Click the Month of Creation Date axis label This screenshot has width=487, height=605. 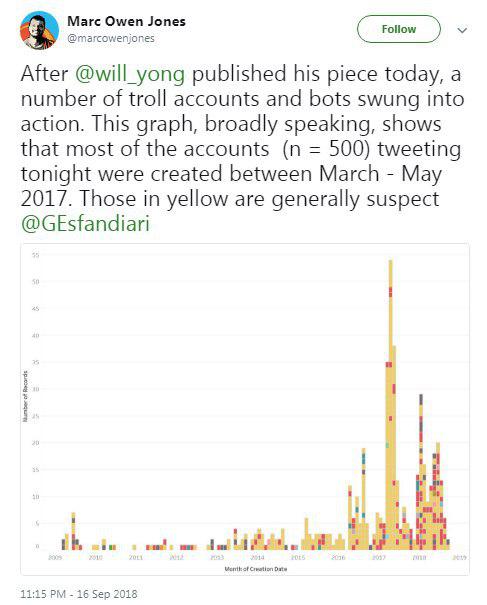tap(255, 569)
